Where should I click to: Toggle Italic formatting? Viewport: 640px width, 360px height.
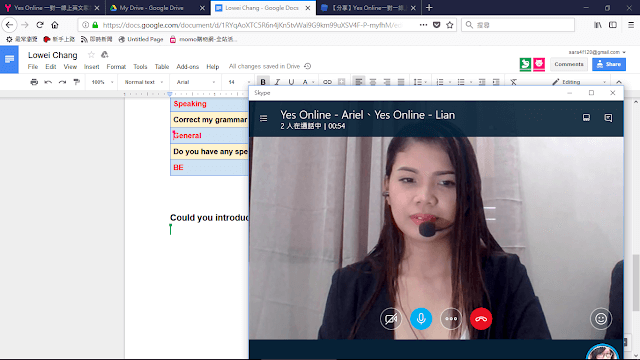coord(277,82)
